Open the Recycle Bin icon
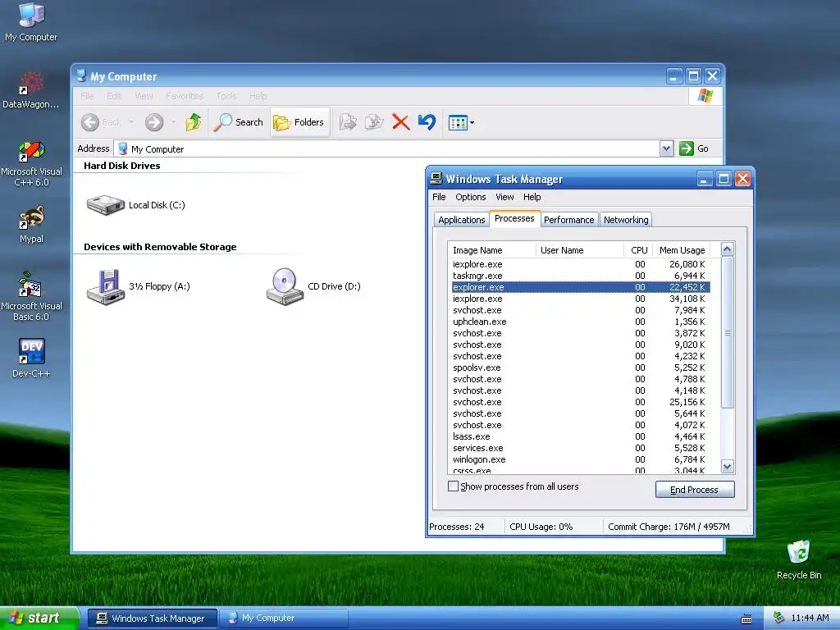840x630 pixels. coord(799,559)
